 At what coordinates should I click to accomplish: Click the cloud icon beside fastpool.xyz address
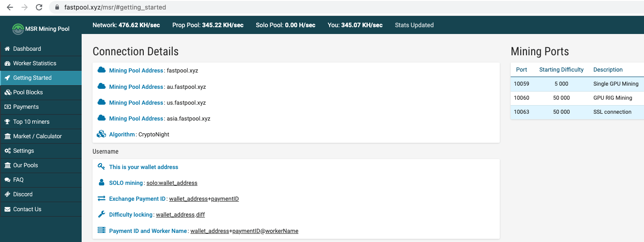tap(102, 70)
